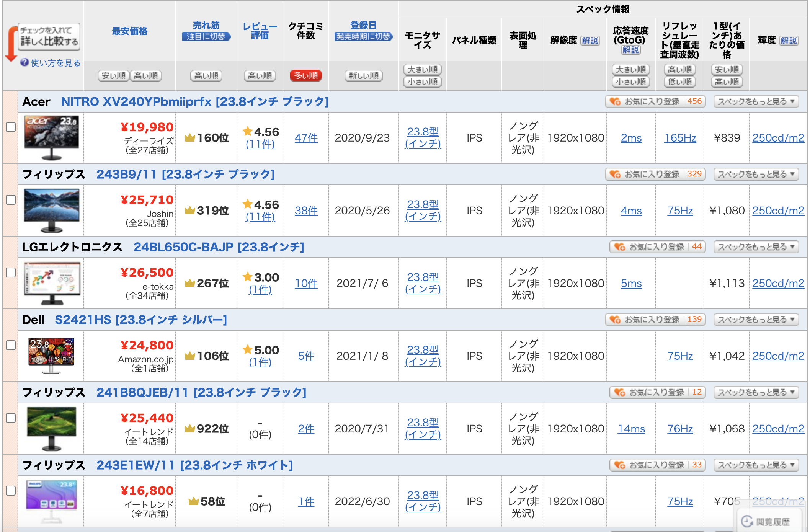Click the 使い方を見る help question icon
The image size is (810, 532).
pyautogui.click(x=24, y=62)
